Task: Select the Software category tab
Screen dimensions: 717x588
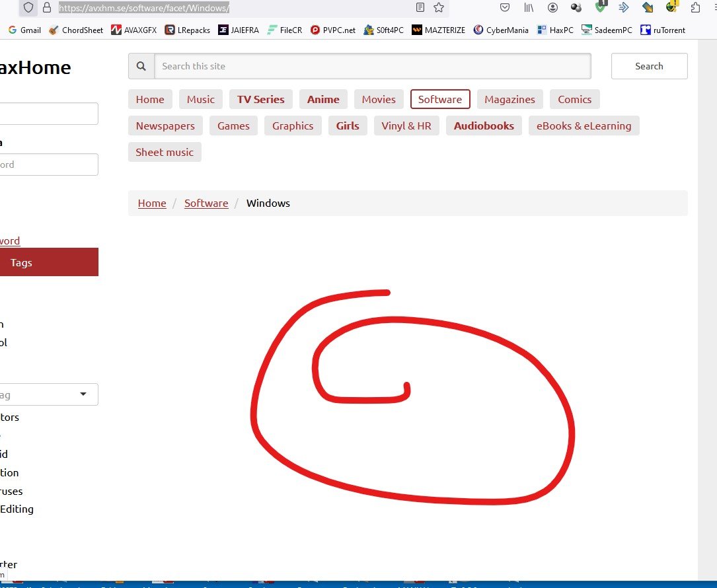Action: [x=440, y=99]
